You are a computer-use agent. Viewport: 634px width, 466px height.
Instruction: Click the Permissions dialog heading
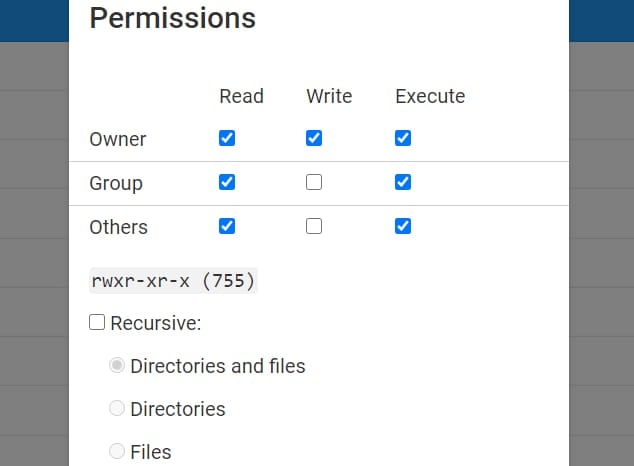point(172,18)
